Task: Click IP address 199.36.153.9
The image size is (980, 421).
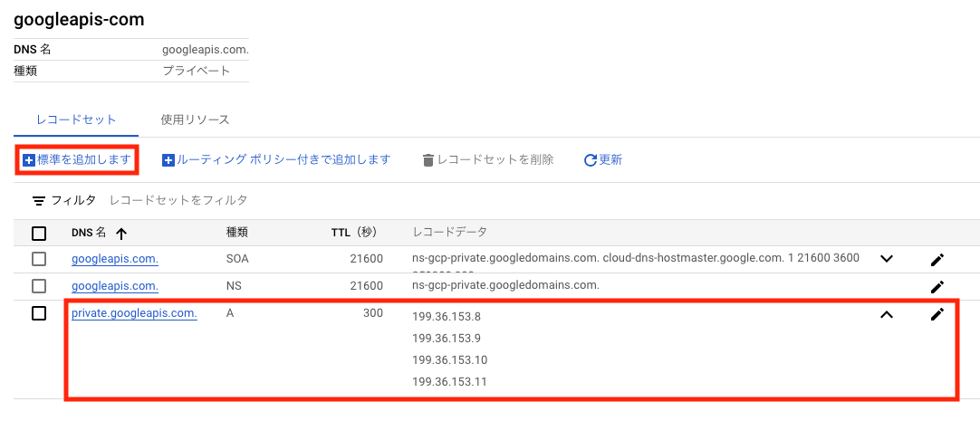Action: tap(447, 339)
